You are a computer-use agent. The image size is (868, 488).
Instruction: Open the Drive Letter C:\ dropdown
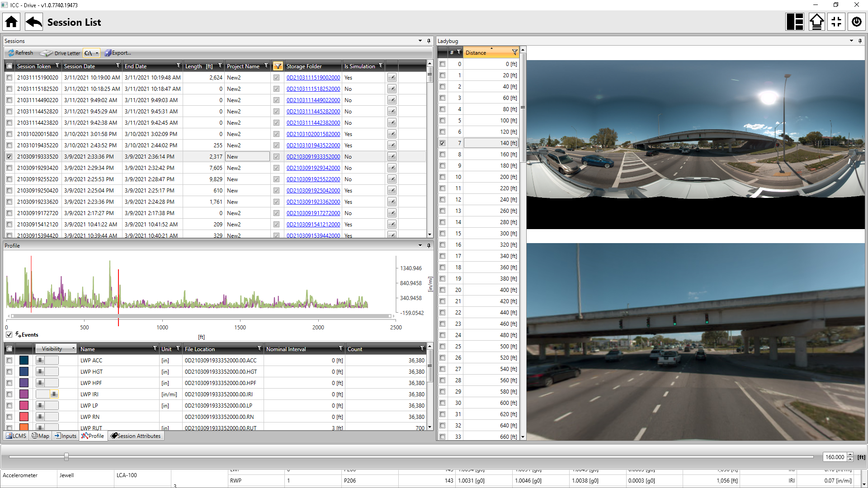[x=91, y=53]
